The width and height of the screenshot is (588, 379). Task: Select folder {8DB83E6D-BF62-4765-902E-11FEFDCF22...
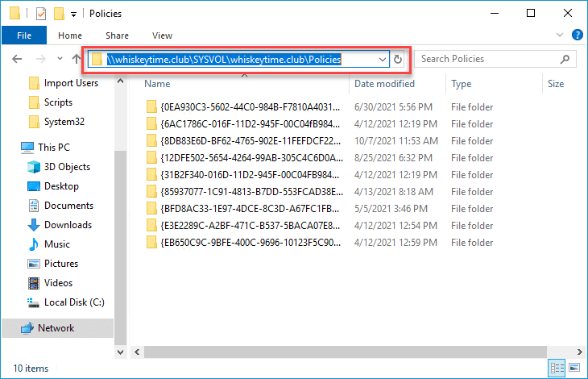point(251,141)
